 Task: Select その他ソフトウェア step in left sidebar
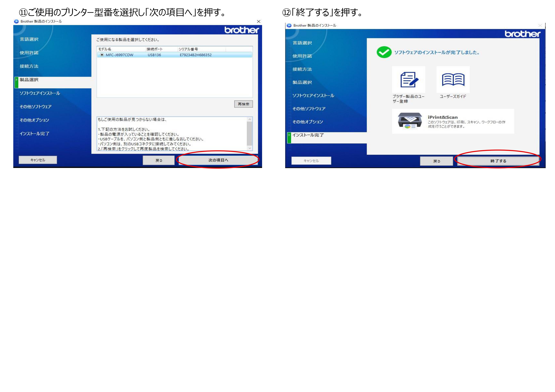click(x=36, y=107)
